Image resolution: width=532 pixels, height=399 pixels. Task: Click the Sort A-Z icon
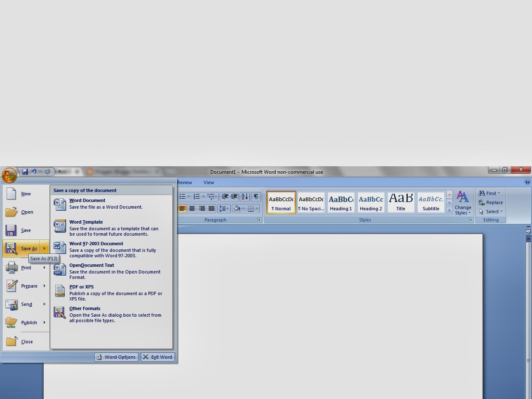244,197
